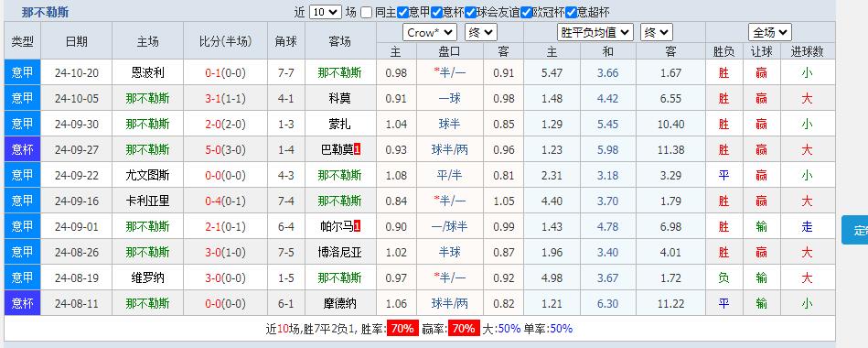Open the Crow* bookmaker dropdown
868x348 pixels.
click(430, 33)
